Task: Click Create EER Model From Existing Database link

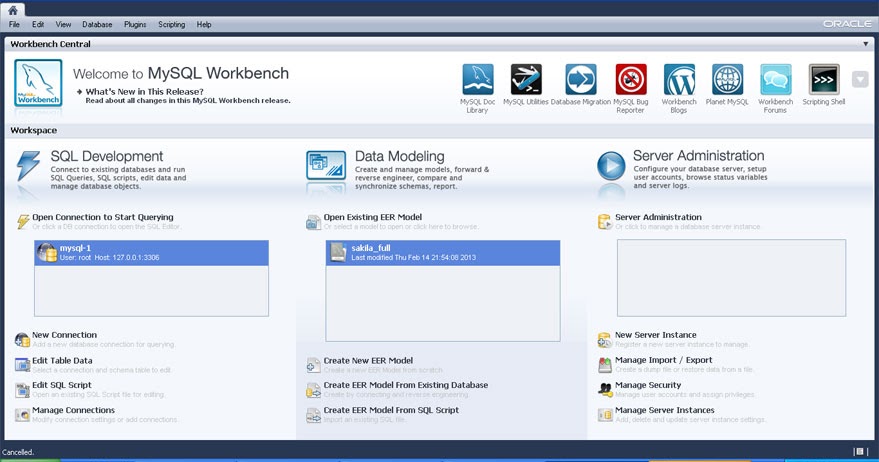Action: [x=406, y=385]
